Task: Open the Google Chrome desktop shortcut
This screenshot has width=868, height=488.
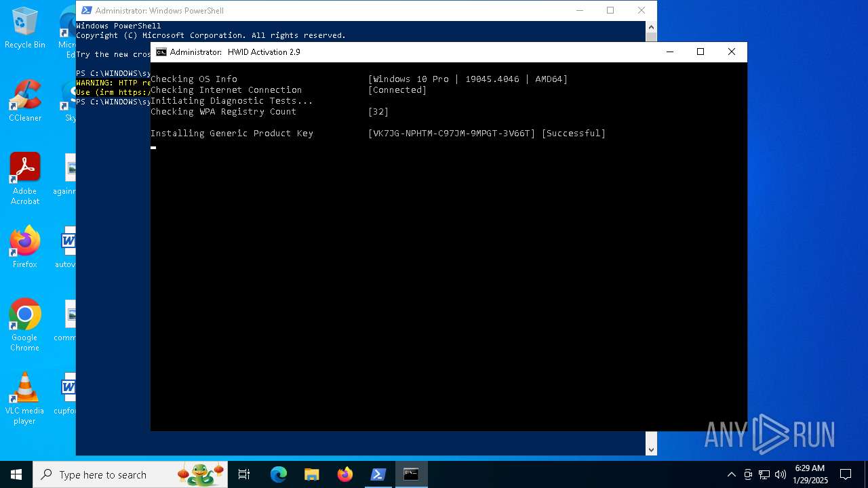Action: (x=25, y=325)
